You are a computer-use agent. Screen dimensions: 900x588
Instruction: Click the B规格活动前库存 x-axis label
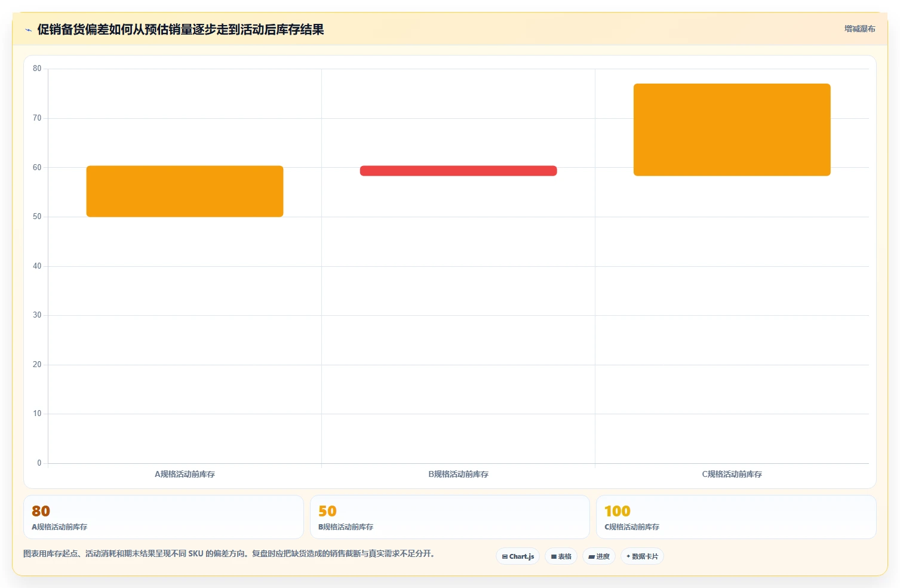(x=458, y=475)
